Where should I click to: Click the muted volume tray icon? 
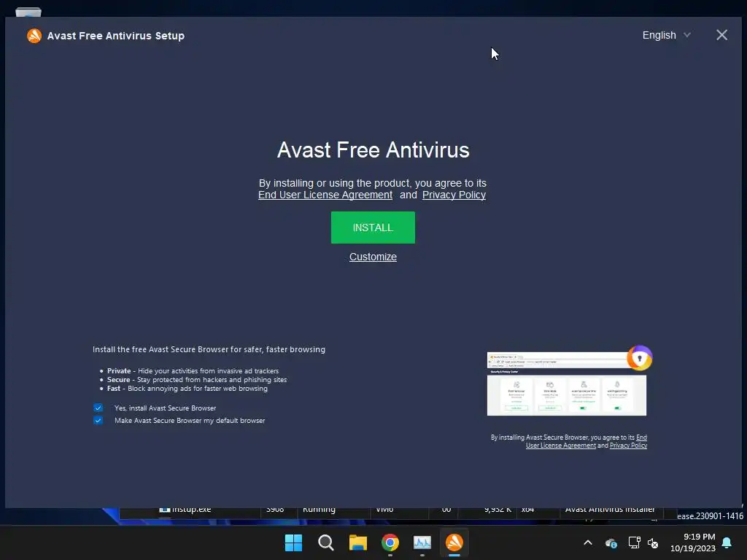pyautogui.click(x=653, y=542)
